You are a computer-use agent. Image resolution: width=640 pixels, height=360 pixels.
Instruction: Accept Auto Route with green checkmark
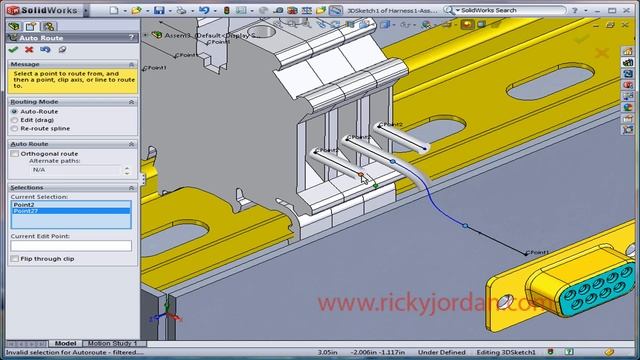click(x=13, y=49)
